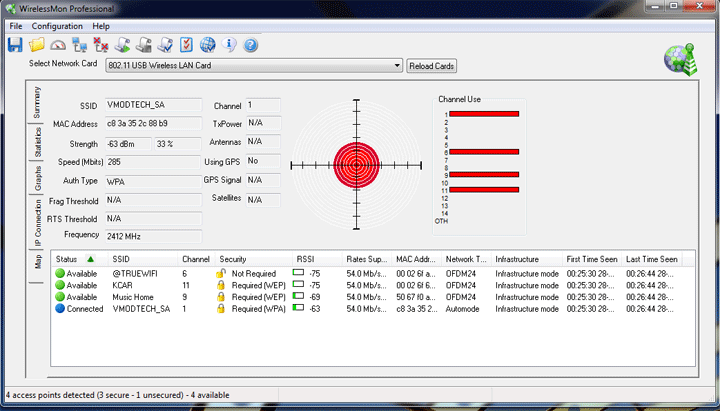
Task: Click the Speed field showing 285
Action: click(153, 162)
